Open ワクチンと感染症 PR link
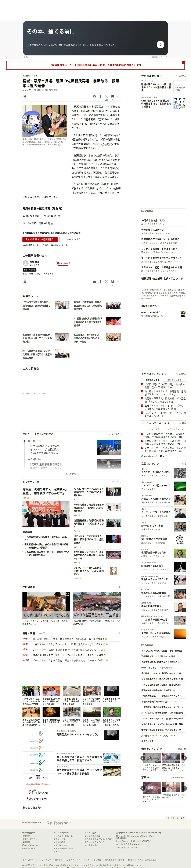 click(159, 249)
